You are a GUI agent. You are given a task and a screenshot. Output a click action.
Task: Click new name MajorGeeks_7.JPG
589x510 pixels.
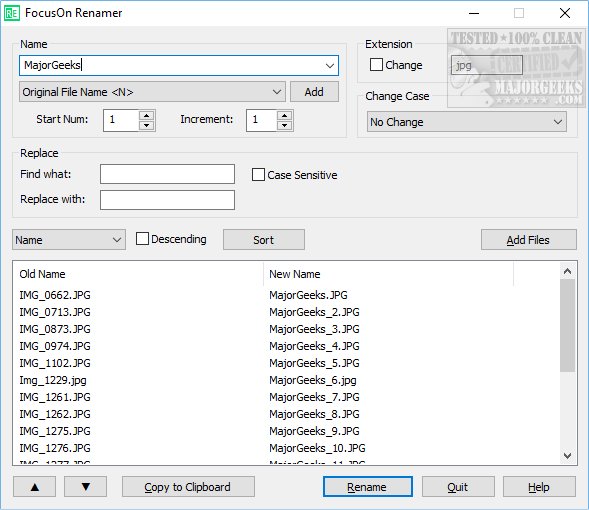314,397
